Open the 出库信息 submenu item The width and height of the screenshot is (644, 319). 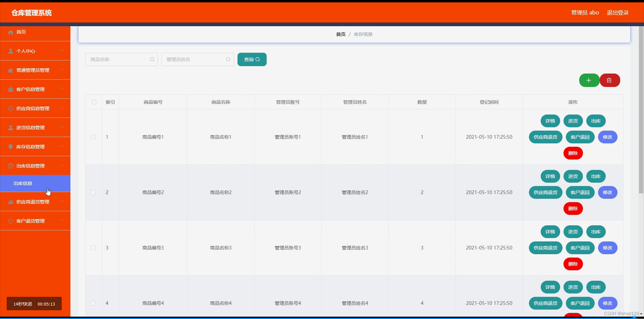click(x=23, y=183)
